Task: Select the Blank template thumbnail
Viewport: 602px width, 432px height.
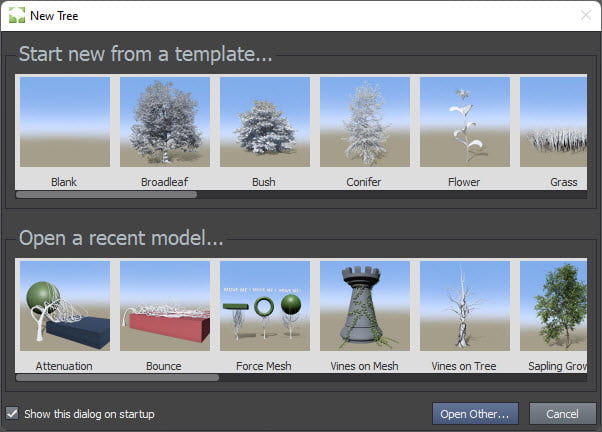Action: click(65, 122)
